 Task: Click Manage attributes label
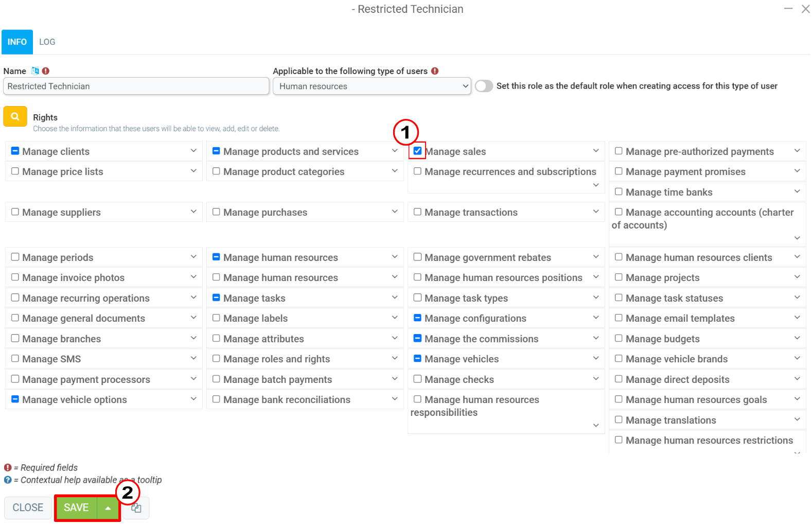point(263,339)
